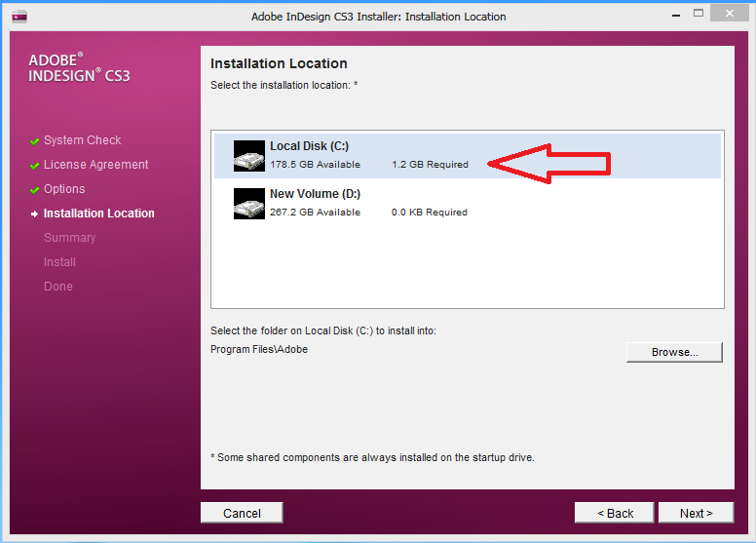
Task: Select the License Agreement step
Action: pyautogui.click(x=95, y=165)
